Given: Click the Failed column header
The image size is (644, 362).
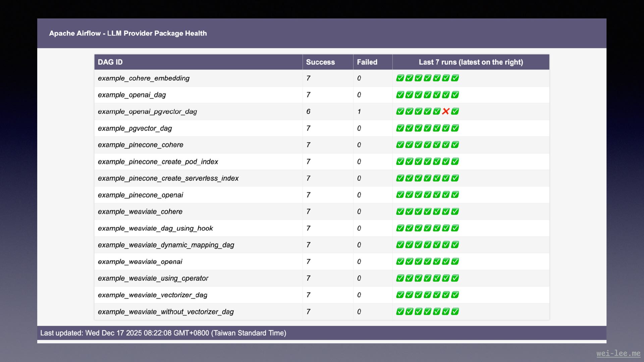Looking at the screenshot, I should pos(367,62).
